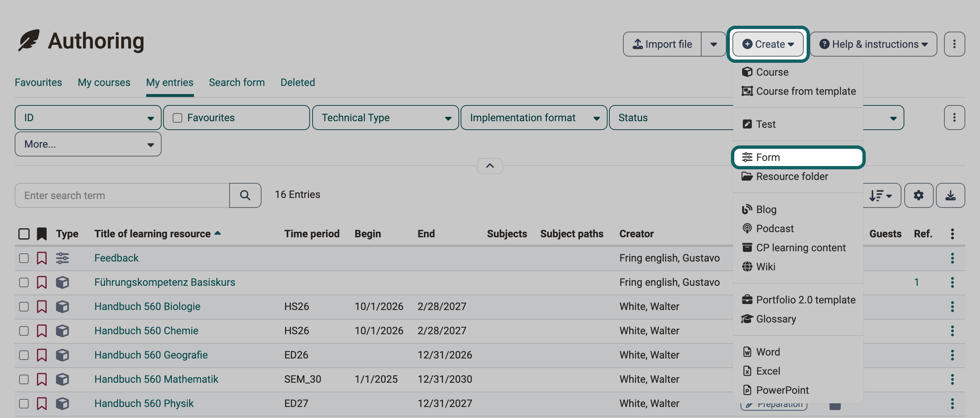Open the Status filter dropdown

pos(671,118)
